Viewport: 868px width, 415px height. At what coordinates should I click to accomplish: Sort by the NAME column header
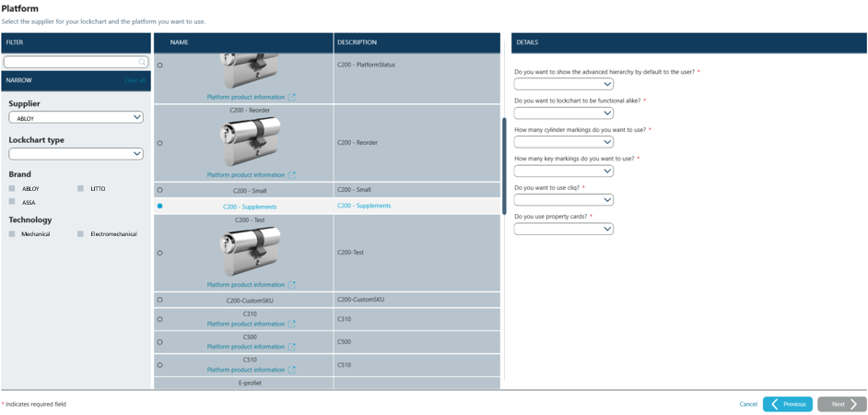179,42
